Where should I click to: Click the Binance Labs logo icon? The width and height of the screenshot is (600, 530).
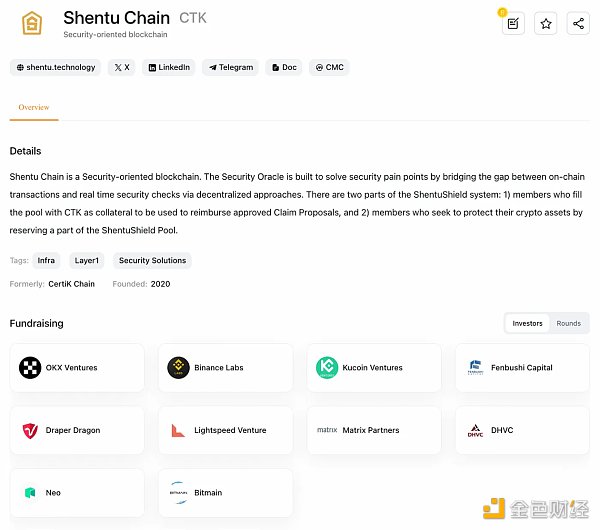point(179,368)
